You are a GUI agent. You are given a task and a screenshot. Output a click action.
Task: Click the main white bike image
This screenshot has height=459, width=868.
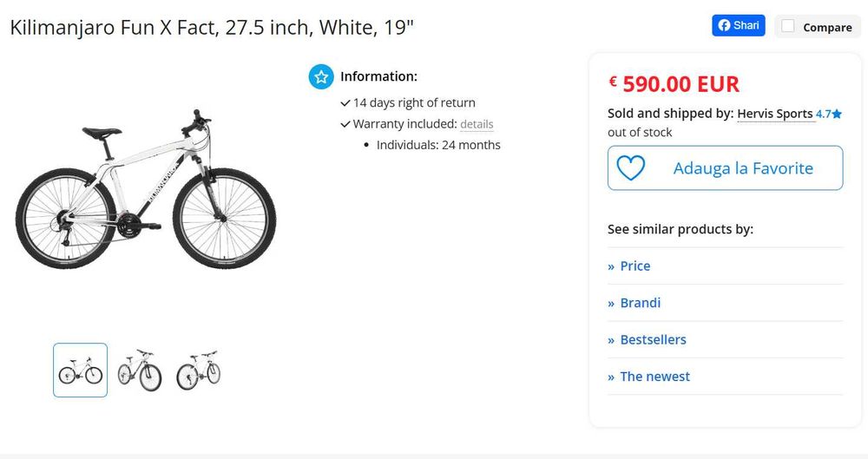click(x=146, y=188)
